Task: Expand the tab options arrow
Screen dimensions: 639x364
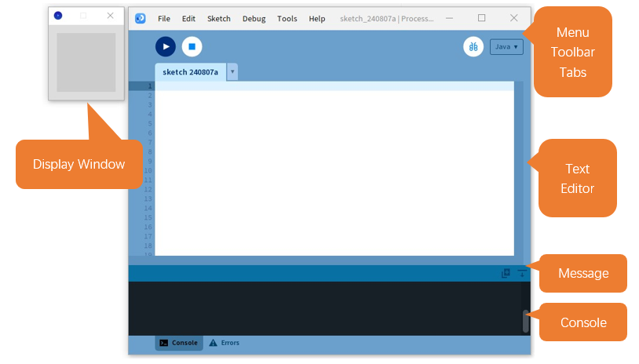Action: [x=232, y=72]
